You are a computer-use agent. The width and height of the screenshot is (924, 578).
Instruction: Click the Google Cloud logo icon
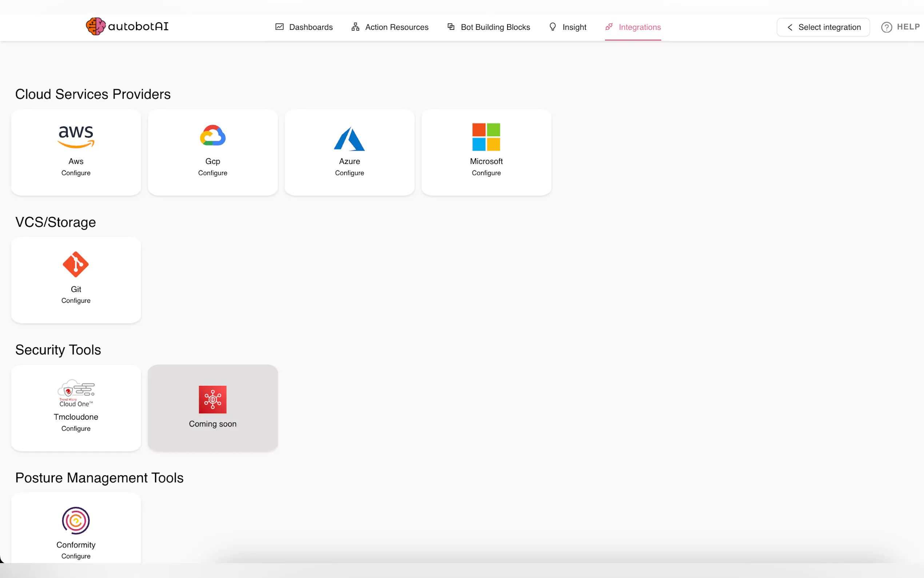213,135
